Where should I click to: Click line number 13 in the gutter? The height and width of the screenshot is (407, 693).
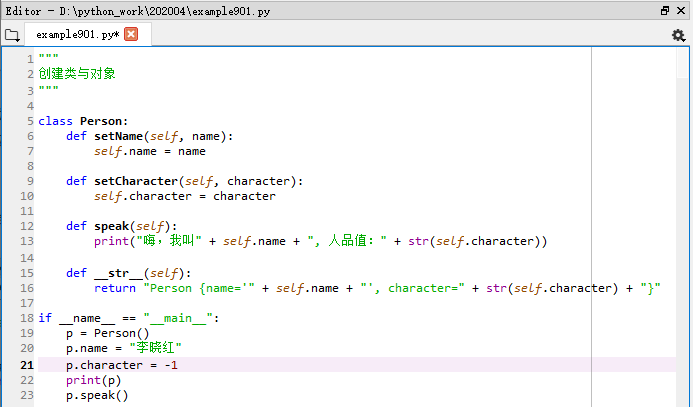coord(27,241)
